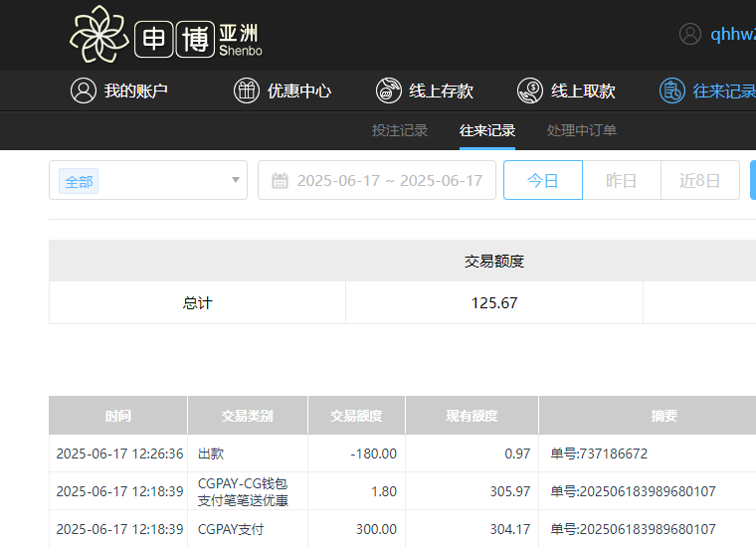
Task: Click the 时间 column header
Action: click(x=117, y=416)
